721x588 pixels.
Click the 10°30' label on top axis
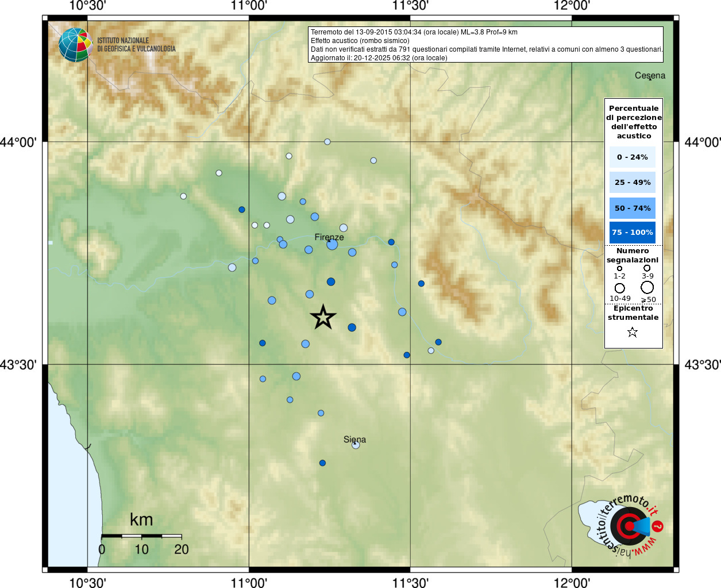coord(87,6)
